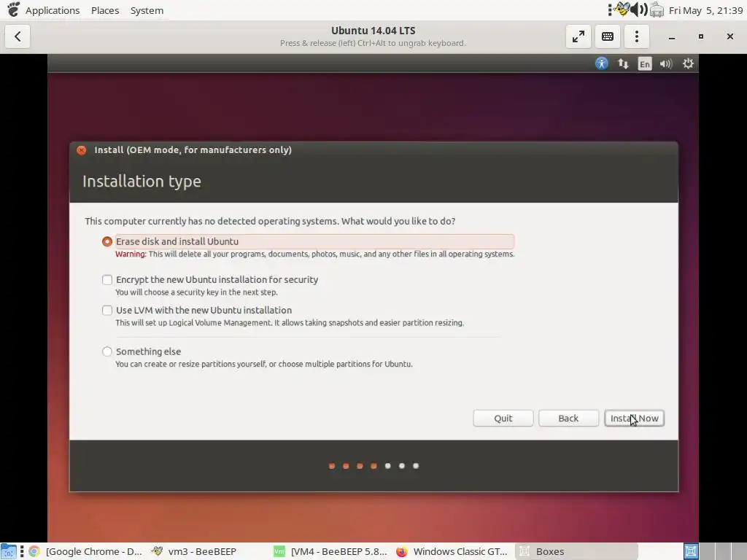Enable Use LVM with the new installation

tap(107, 311)
